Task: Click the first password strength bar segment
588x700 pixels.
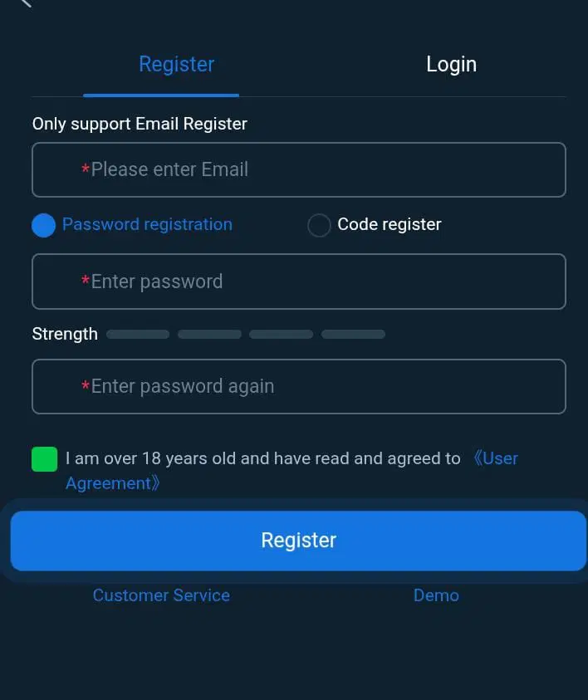Action: 138,335
